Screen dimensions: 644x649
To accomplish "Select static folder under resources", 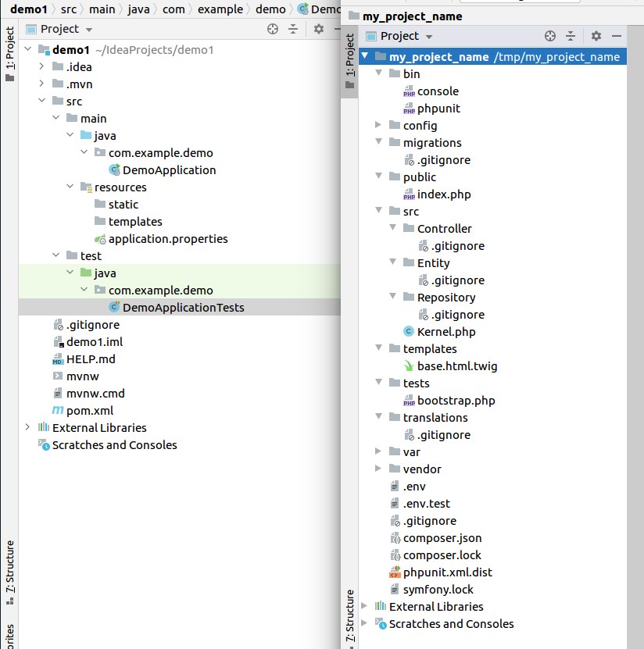I will [x=116, y=205].
